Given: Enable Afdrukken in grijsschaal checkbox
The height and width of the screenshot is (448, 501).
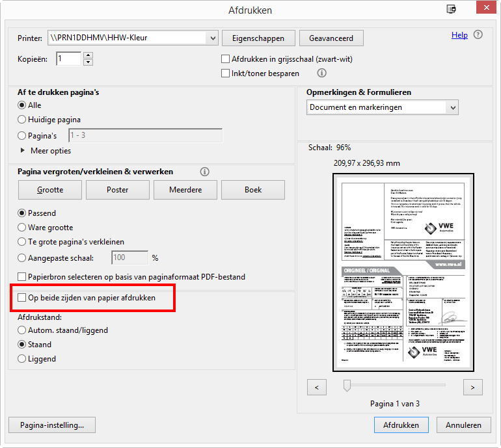Looking at the screenshot, I should coord(226,59).
